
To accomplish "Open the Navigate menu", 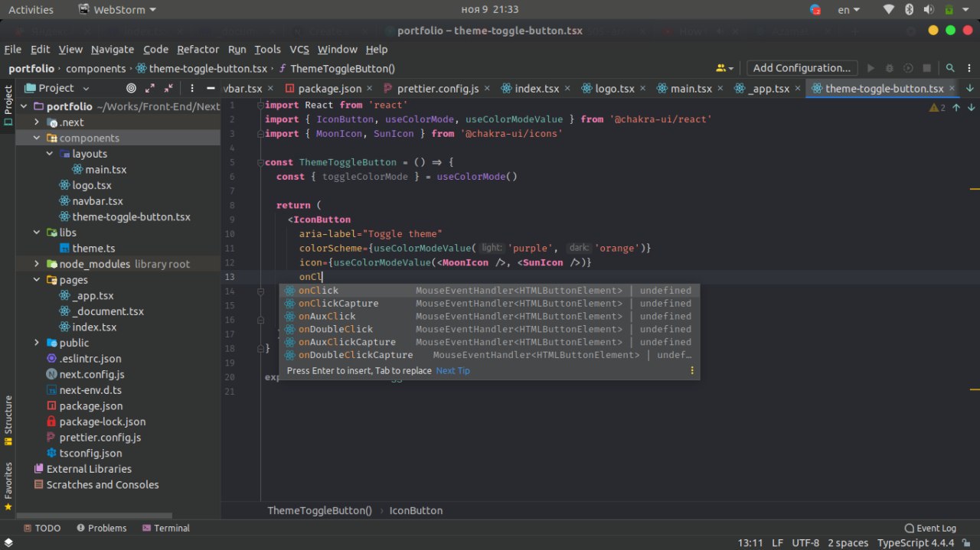I will tap(113, 49).
